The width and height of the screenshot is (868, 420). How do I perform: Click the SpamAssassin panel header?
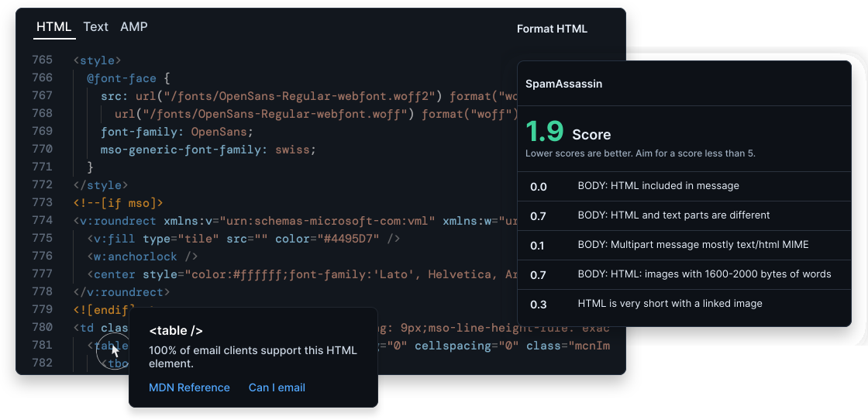(563, 84)
